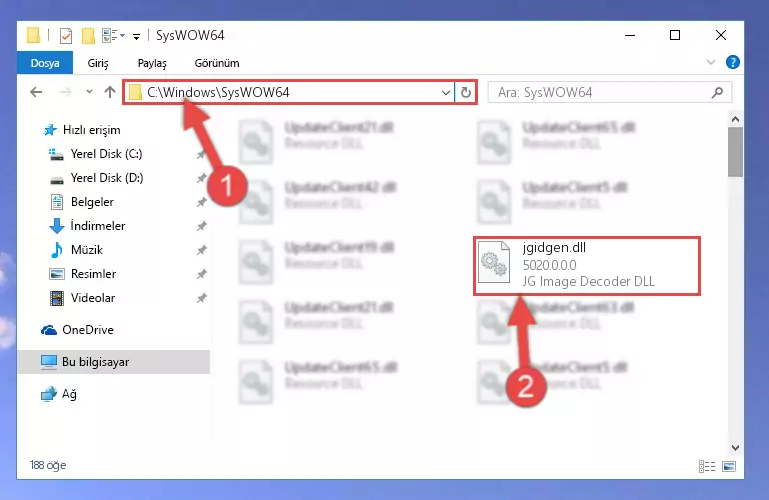Click the pin icon next to Videolar

[201, 298]
